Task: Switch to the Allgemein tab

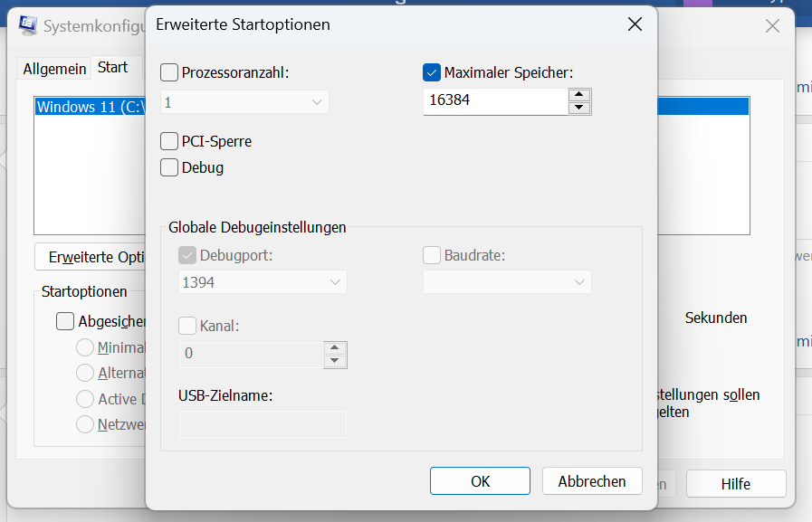Action: coord(54,69)
